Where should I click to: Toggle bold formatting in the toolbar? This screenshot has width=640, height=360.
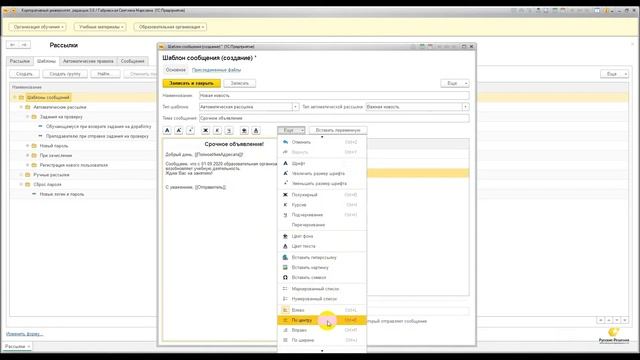tap(206, 130)
